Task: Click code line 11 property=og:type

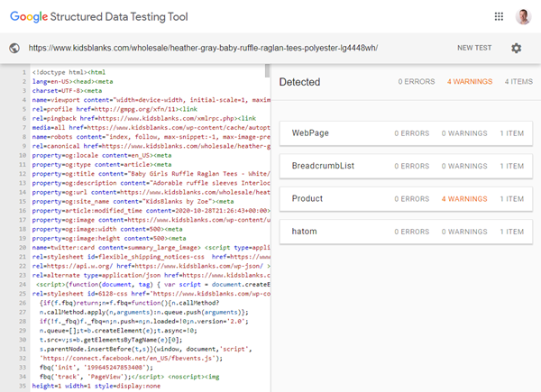Action: point(102,165)
